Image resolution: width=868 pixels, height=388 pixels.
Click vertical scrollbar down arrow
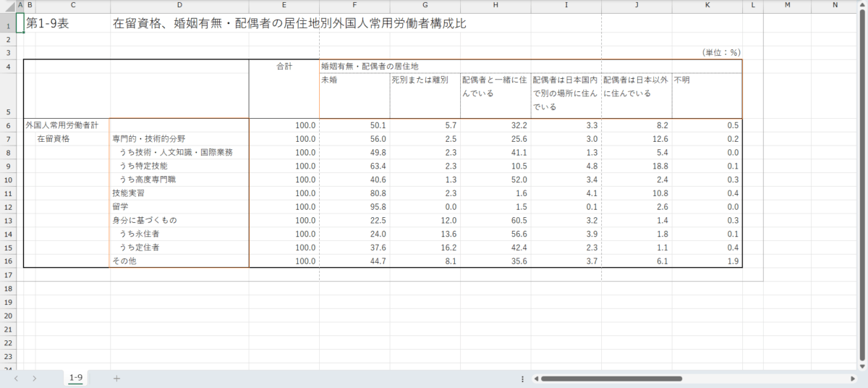click(x=862, y=366)
